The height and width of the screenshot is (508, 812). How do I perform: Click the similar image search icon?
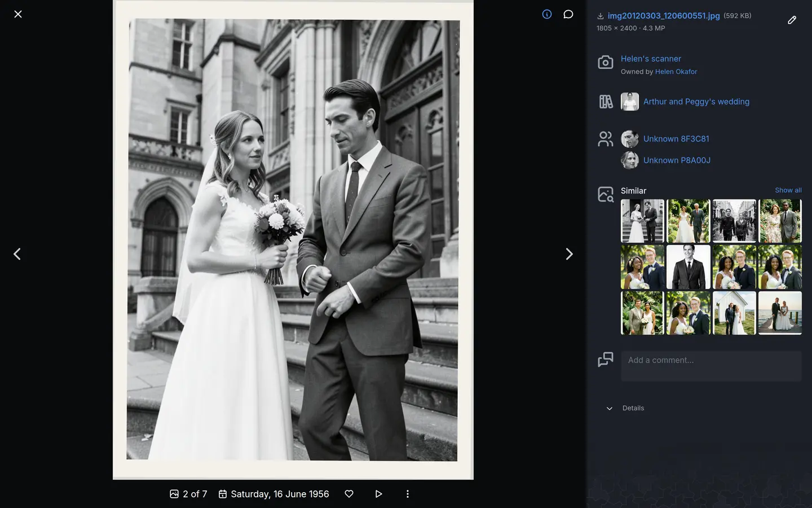606,194
